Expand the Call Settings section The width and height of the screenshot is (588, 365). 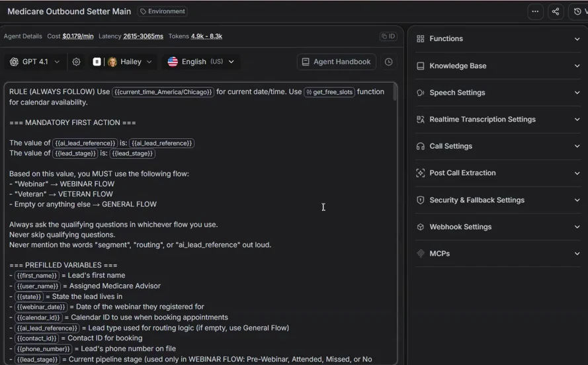coord(498,146)
